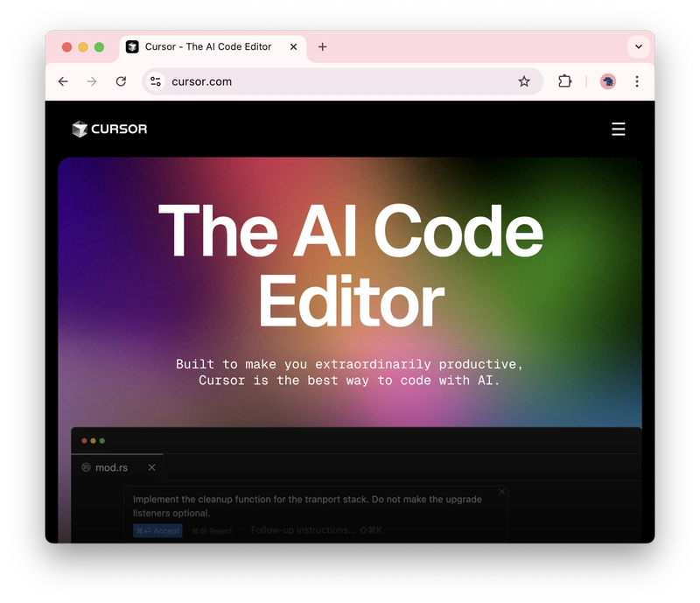The height and width of the screenshot is (603, 700).
Task: Bookmark this page with the star icon
Action: [x=524, y=81]
